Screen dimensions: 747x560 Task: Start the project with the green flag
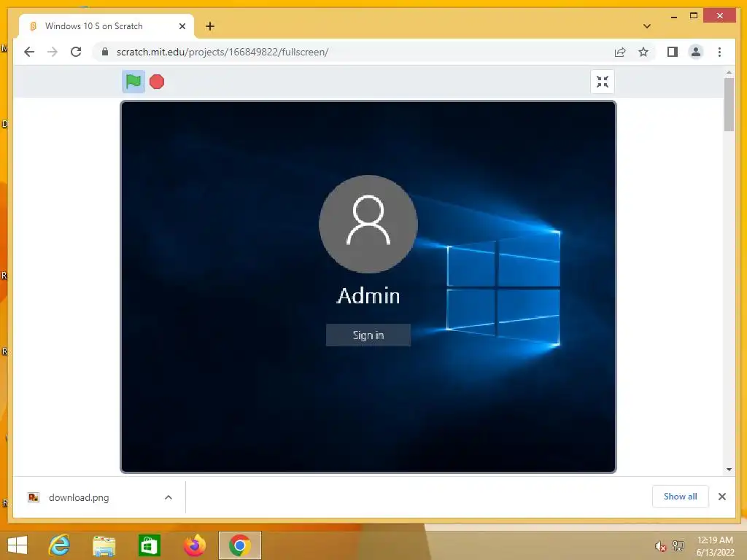(133, 82)
